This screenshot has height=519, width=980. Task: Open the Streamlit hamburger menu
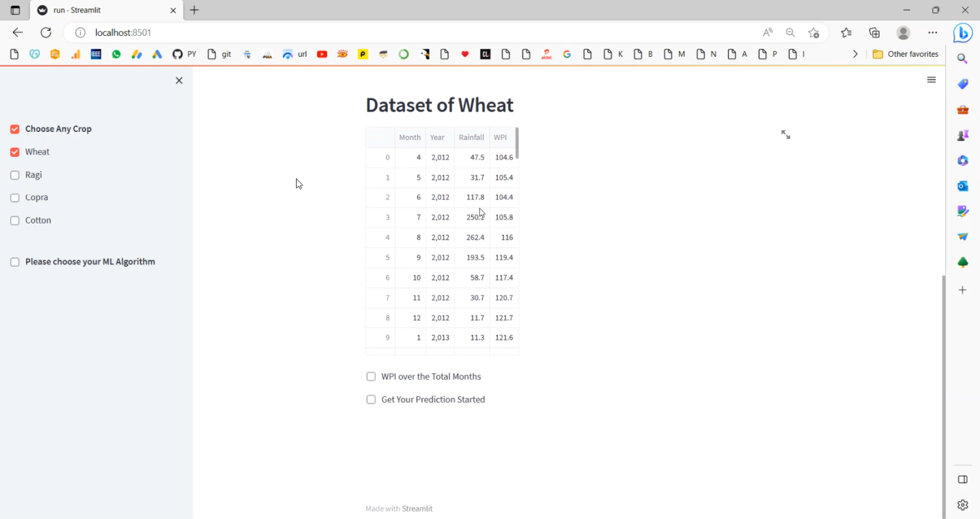(x=931, y=80)
